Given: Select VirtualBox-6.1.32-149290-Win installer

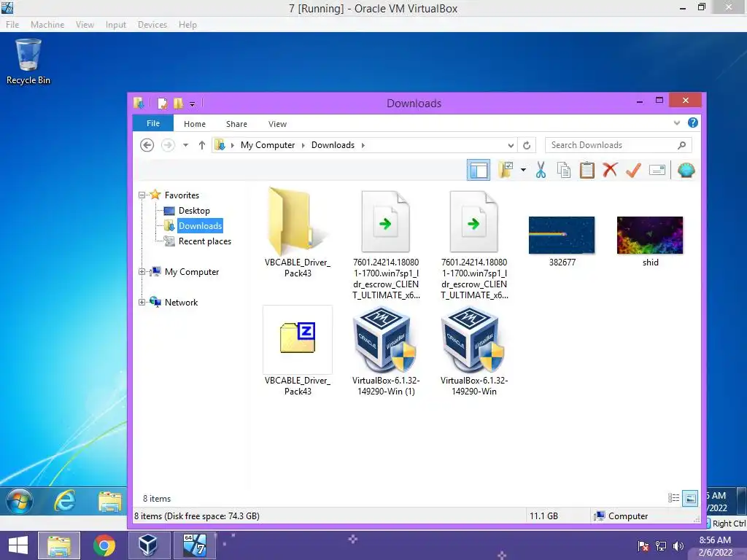Looking at the screenshot, I should point(474,351).
